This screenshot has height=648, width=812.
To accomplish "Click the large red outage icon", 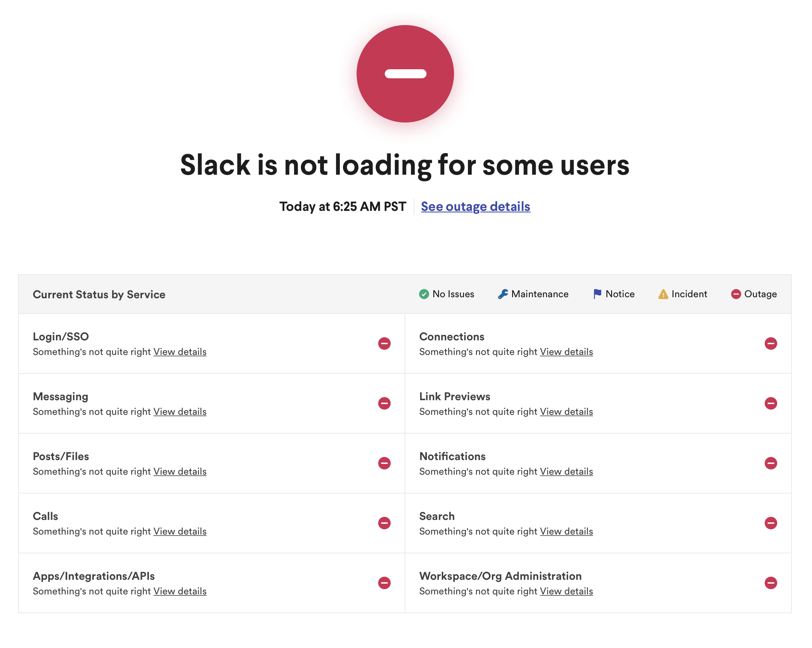I will (405, 74).
